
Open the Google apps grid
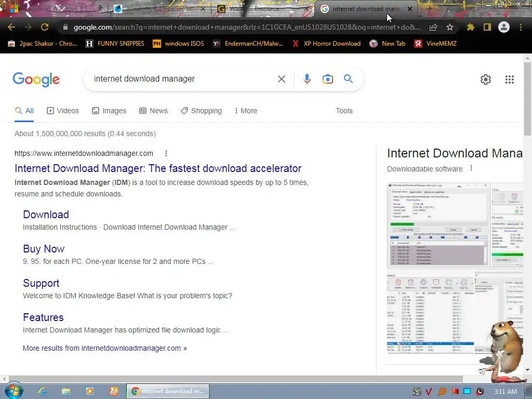(x=510, y=79)
